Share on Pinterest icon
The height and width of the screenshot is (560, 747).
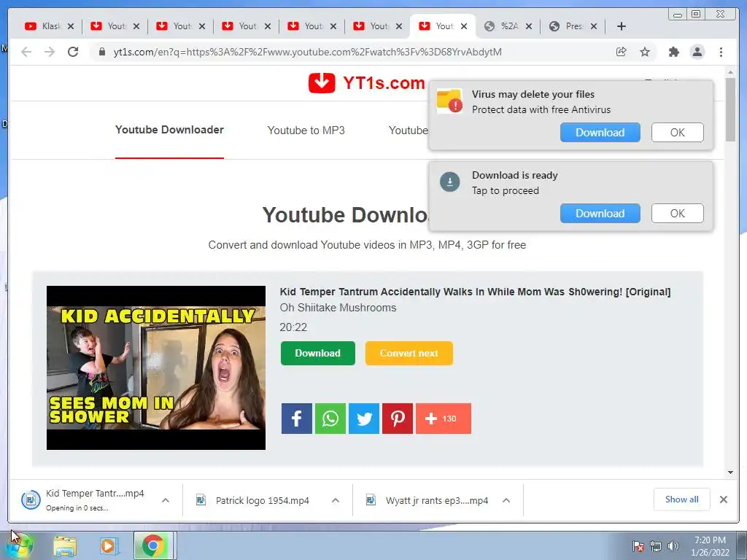tap(398, 419)
